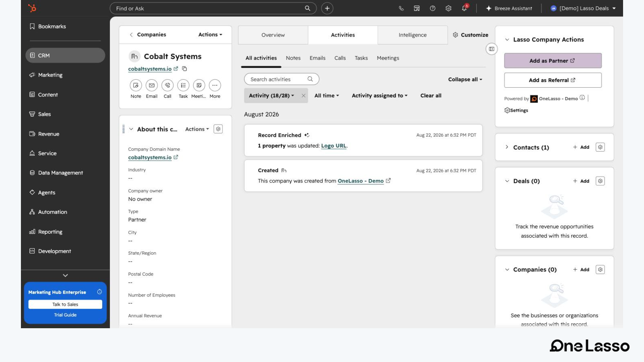Screen dimensions: 644x362
Task: Select the Meetings activity tab
Action: tap(388, 58)
